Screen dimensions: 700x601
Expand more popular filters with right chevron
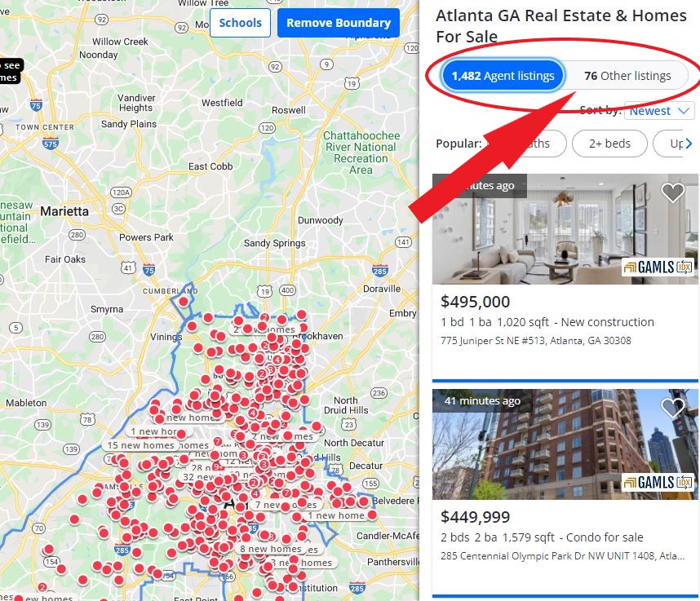[x=689, y=144]
